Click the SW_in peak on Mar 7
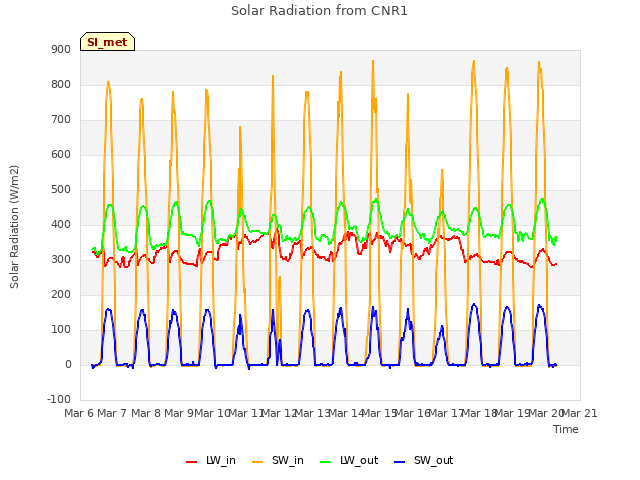This screenshot has width=640, height=480. click(108, 82)
